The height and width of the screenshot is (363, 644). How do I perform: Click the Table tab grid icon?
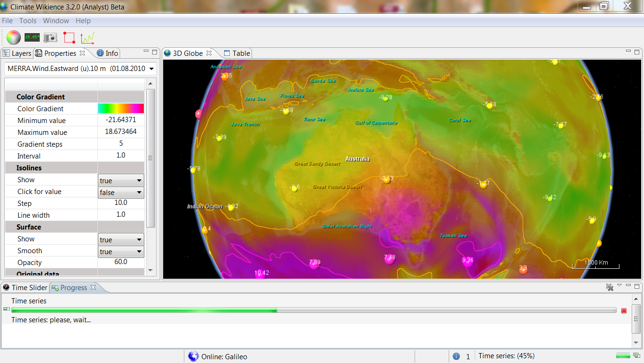[x=226, y=53]
